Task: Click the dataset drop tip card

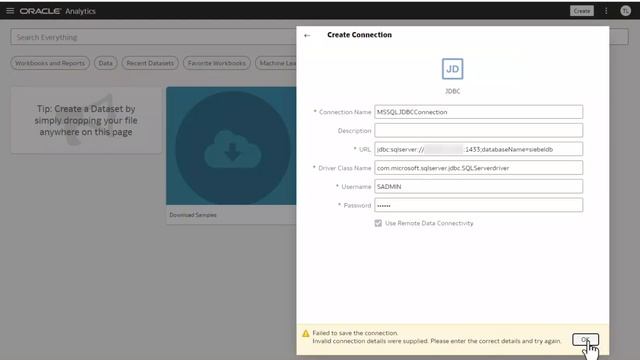Action: pyautogui.click(x=86, y=120)
